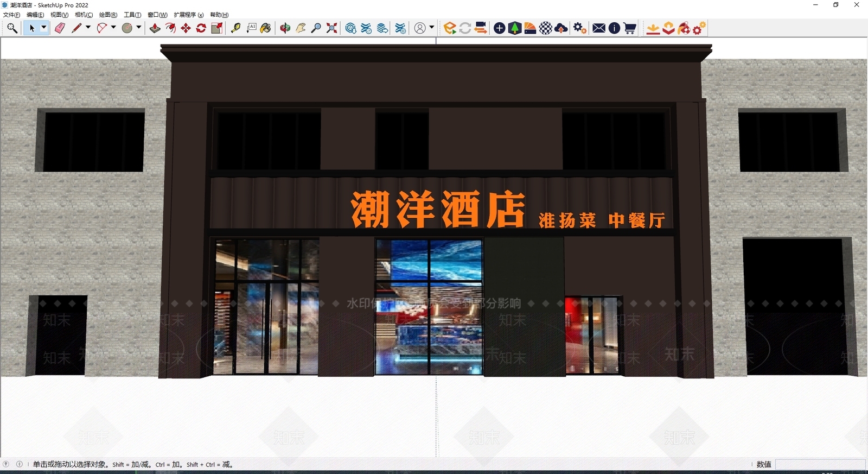This screenshot has height=474, width=868.
Task: Open the Line tool dropdown arrow
Action: (88, 28)
